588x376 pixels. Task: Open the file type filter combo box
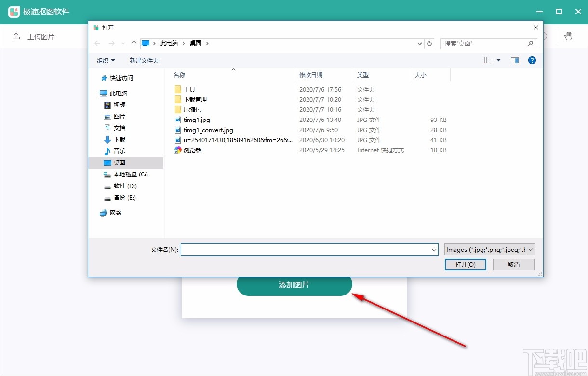click(490, 250)
